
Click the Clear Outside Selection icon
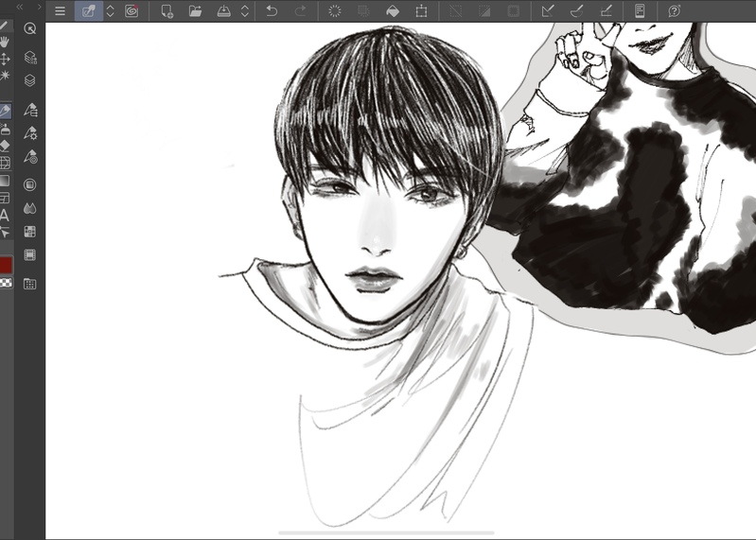click(x=363, y=10)
